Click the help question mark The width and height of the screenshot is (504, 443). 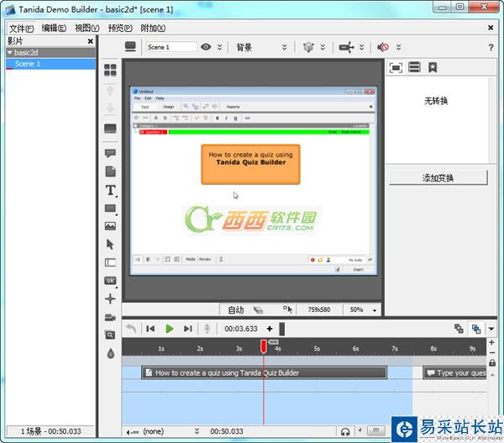[491, 48]
